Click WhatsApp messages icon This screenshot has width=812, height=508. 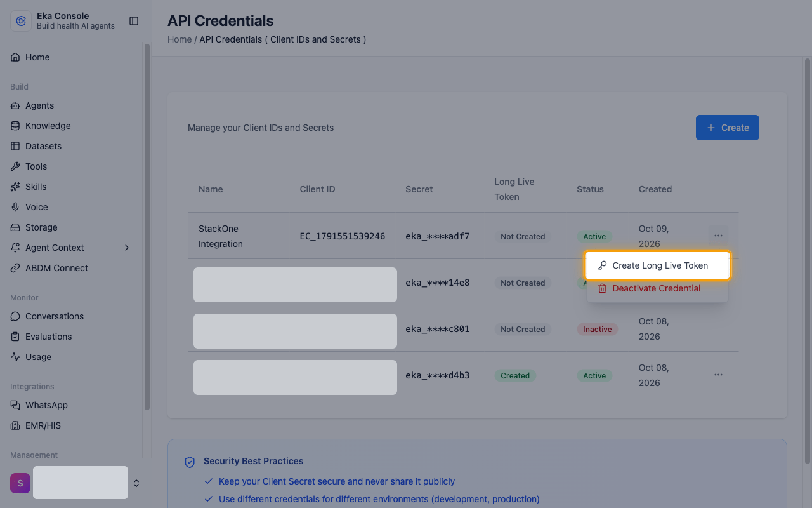15,405
